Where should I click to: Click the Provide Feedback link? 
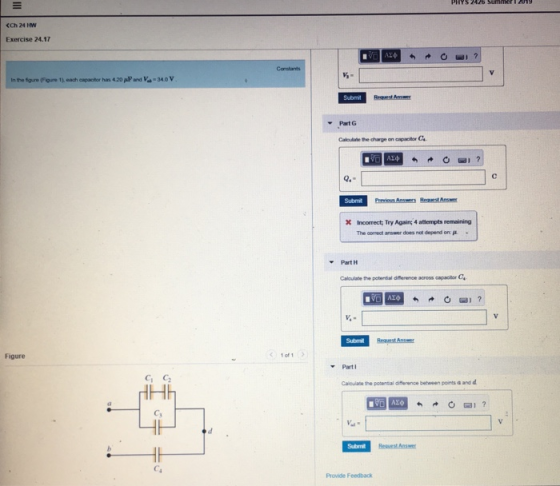349,476
